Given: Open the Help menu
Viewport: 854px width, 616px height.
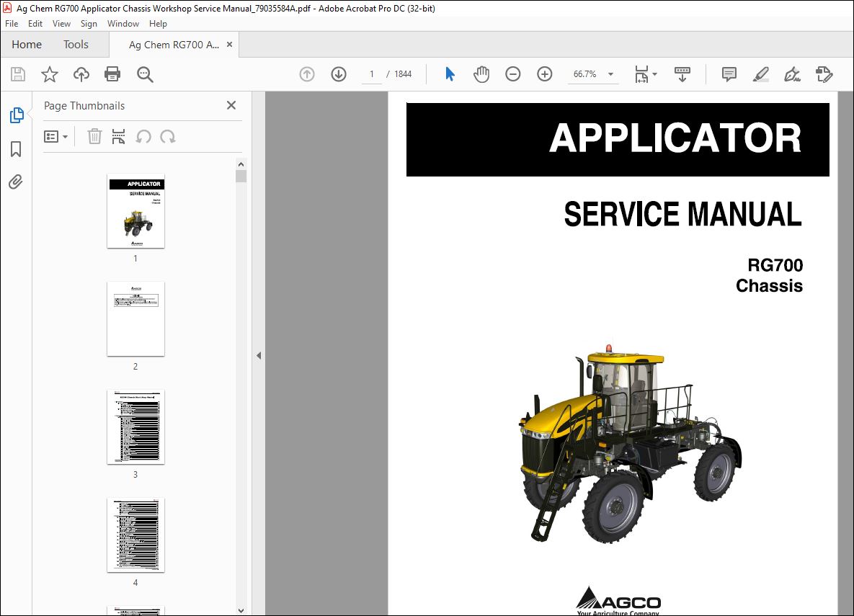Looking at the screenshot, I should pyautogui.click(x=158, y=24).
